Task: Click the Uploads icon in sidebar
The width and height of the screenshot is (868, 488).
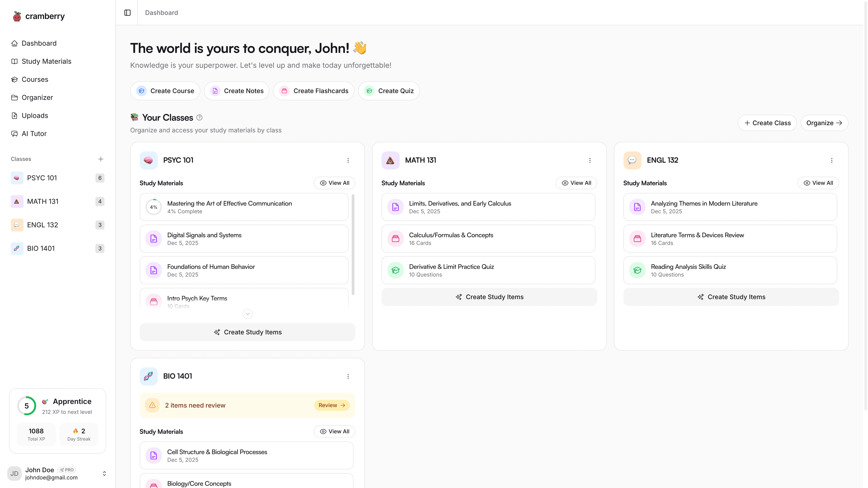Action: [x=14, y=115]
